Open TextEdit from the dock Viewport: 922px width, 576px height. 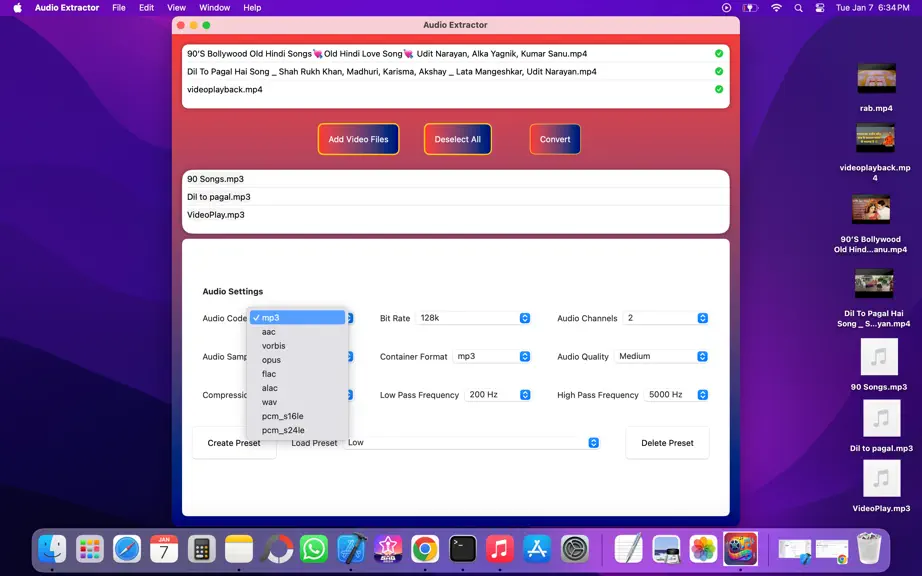click(x=629, y=550)
